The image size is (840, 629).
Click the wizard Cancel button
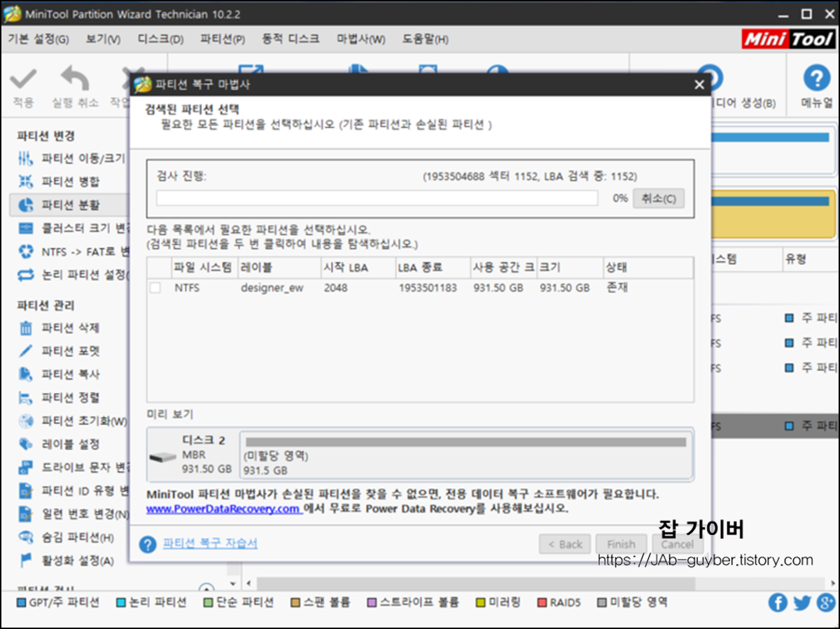[678, 544]
